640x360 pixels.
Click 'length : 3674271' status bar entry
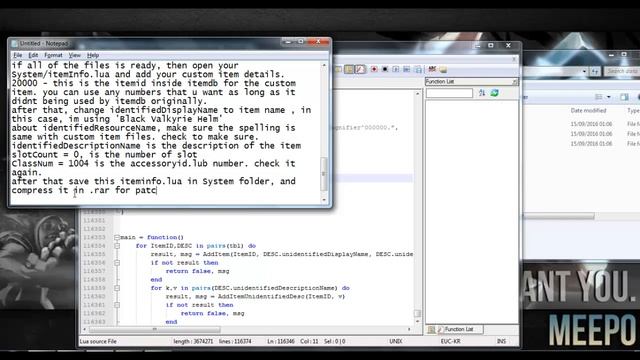[x=193, y=341]
